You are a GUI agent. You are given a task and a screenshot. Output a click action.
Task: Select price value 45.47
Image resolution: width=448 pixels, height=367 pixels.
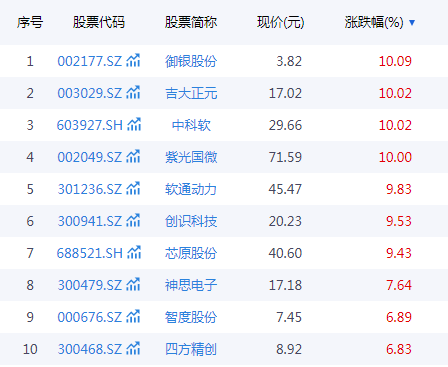pyautogui.click(x=285, y=189)
